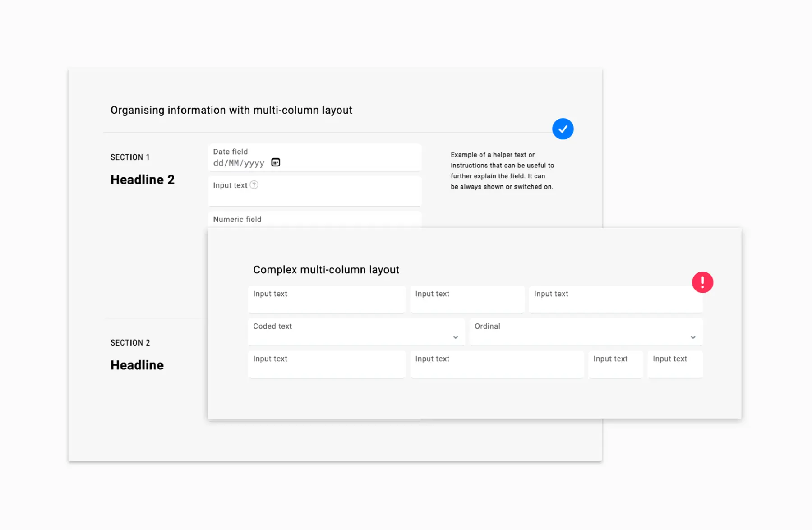Select the checkmark icon above the section divider
This screenshot has width=812, height=530.
(563, 129)
